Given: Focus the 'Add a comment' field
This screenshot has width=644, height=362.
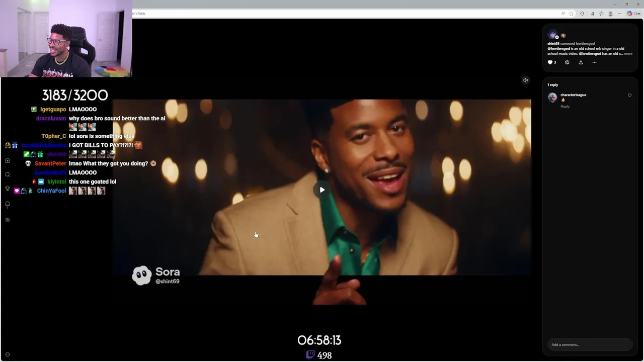Looking at the screenshot, I should pyautogui.click(x=590, y=344).
